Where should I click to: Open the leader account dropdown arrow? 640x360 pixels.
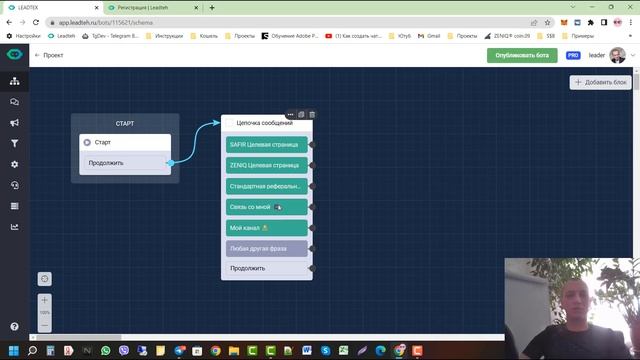633,55
